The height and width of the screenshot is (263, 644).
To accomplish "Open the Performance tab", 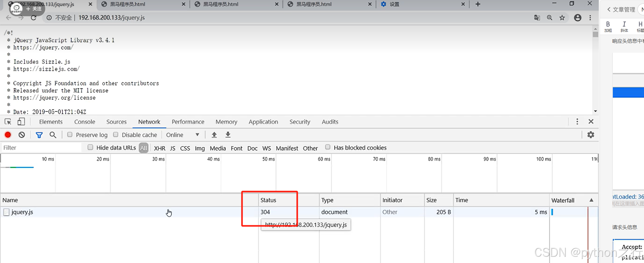I will coord(188,122).
